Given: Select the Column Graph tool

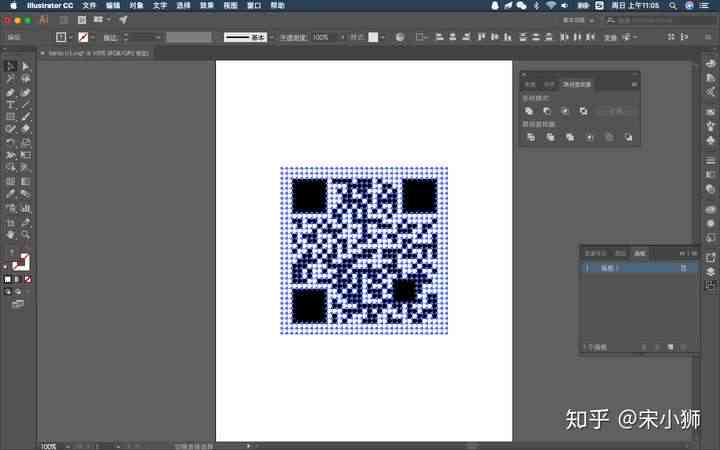Looking at the screenshot, I should (26, 209).
